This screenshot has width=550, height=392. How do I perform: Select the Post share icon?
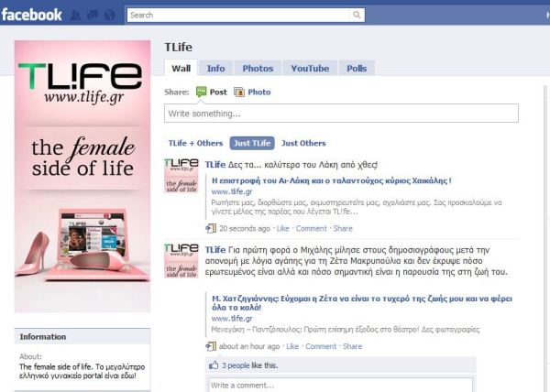coord(201,92)
